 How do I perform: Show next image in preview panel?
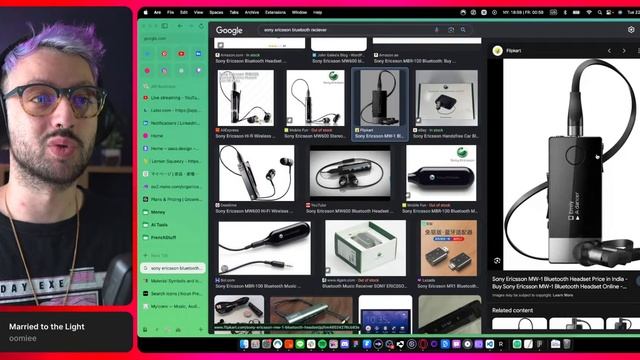[624, 51]
